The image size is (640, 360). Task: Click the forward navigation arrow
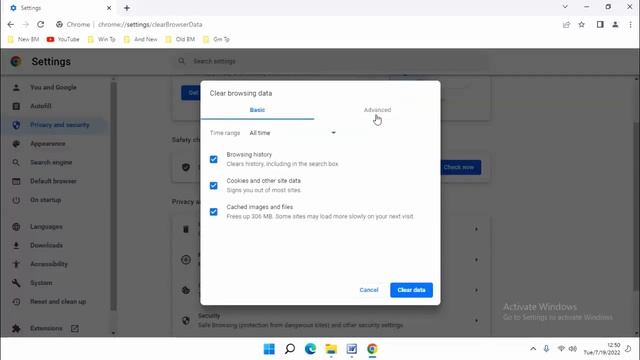[x=25, y=24]
